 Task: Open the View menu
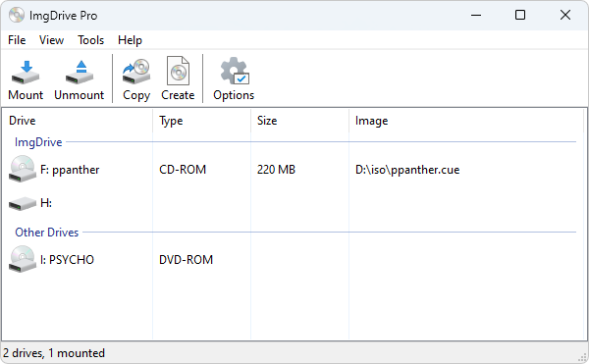coord(51,40)
